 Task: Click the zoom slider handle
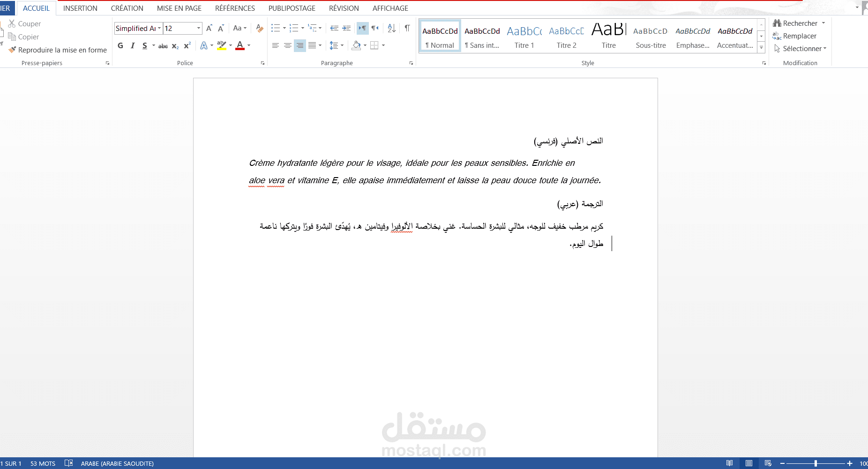pos(816,463)
